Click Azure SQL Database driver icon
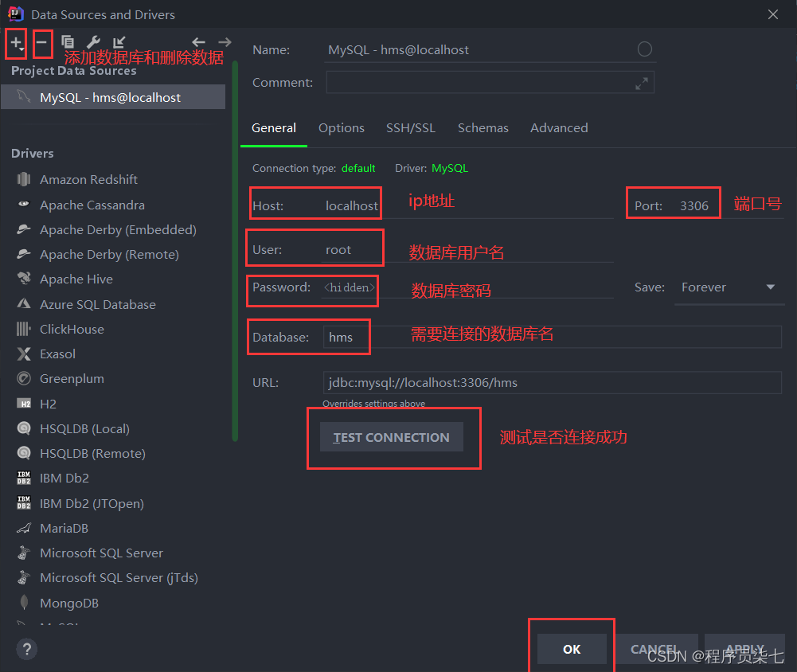Screen dimensions: 797x672 pyautogui.click(x=24, y=304)
